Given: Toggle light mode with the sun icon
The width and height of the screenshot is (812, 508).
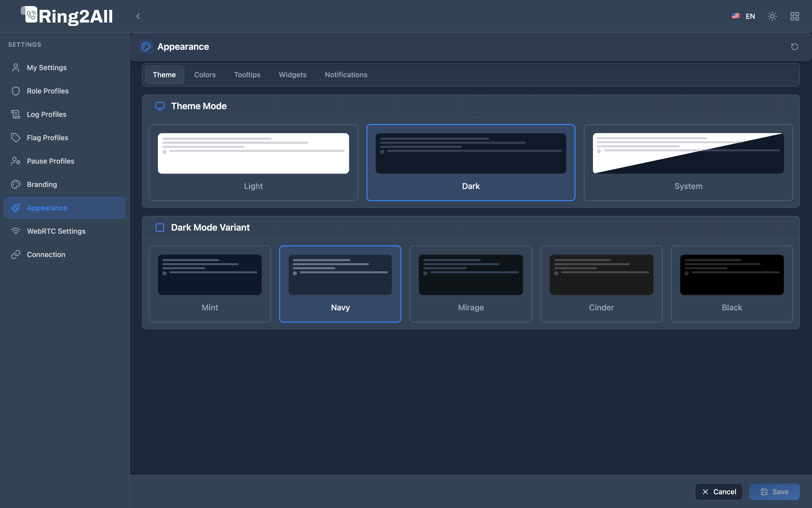Looking at the screenshot, I should click(772, 16).
